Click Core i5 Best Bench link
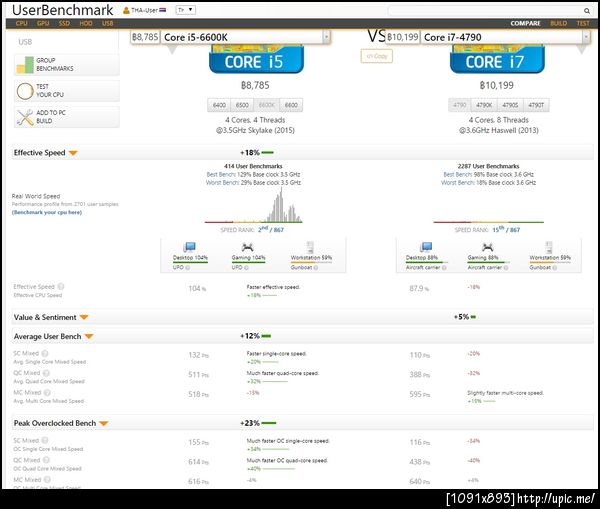Viewport: 600px width, 509px height. tap(221, 175)
